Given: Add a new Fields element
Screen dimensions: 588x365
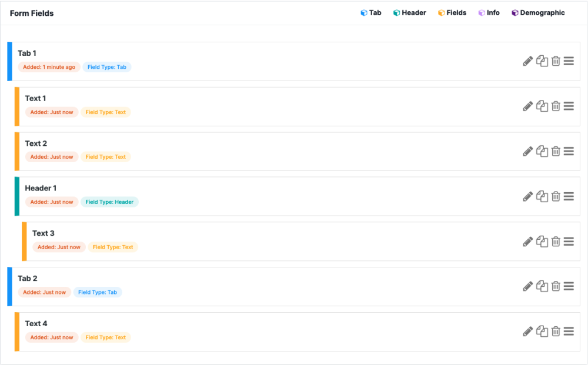Looking at the screenshot, I should click(x=452, y=12).
